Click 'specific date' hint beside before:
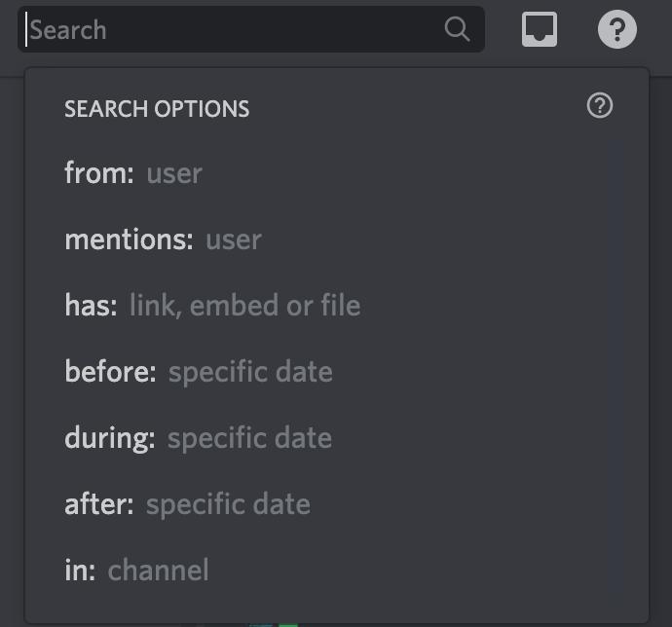 click(x=250, y=372)
